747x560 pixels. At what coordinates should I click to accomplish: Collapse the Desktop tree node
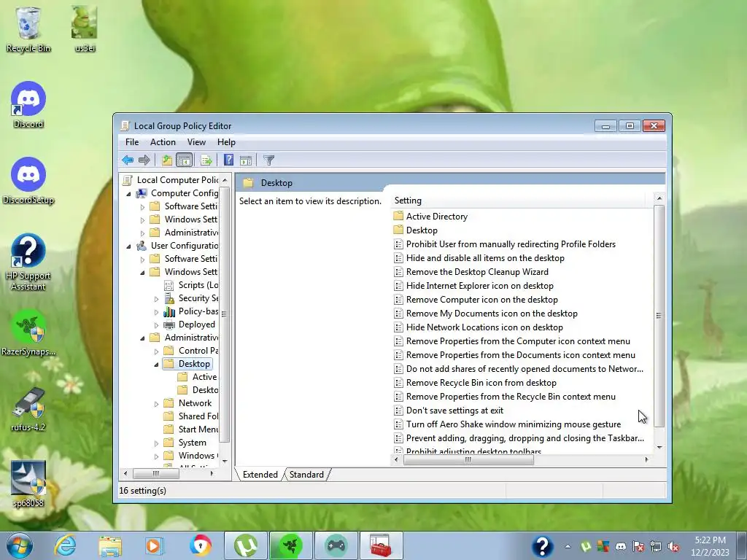click(156, 365)
